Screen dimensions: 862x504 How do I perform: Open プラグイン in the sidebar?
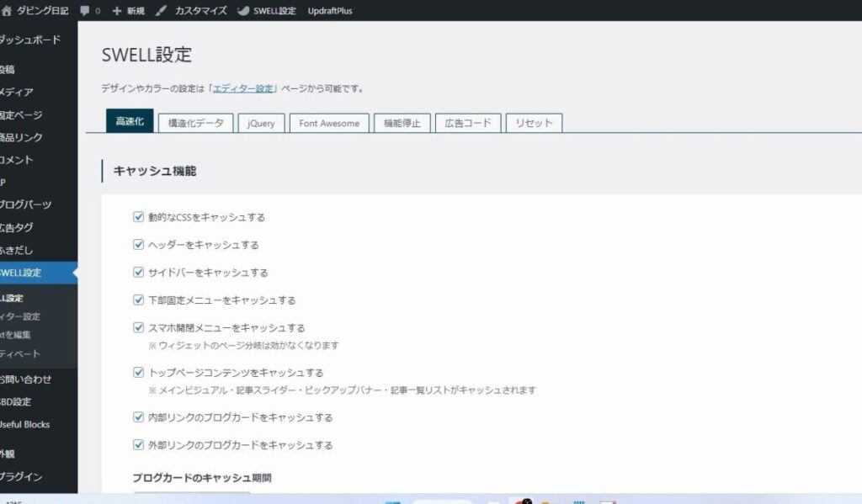click(21, 476)
